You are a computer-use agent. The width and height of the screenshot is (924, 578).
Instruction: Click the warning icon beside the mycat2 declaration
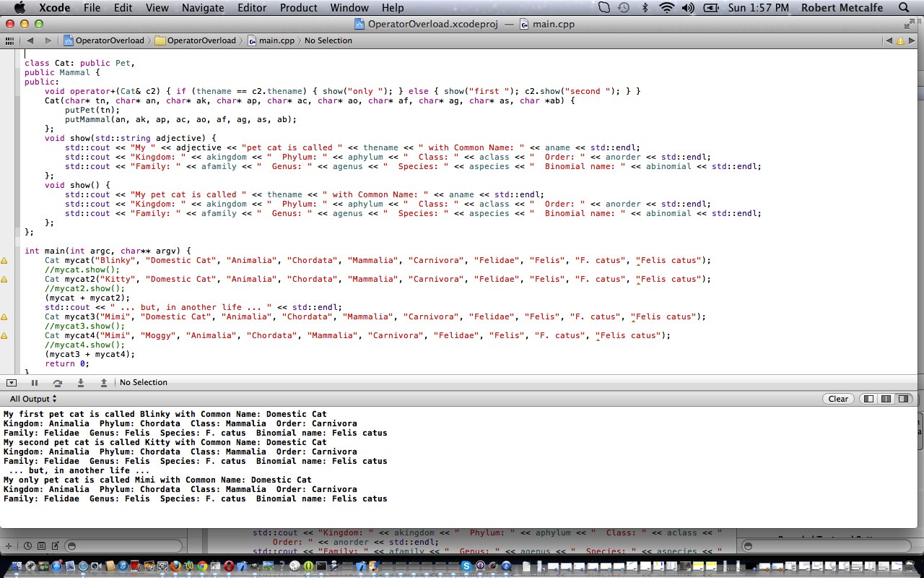(4, 279)
